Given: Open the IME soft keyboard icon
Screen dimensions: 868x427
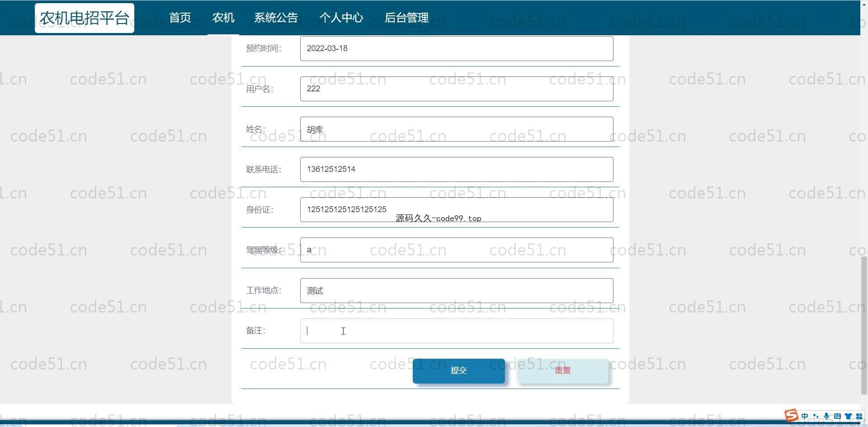Looking at the screenshot, I should [x=837, y=416].
